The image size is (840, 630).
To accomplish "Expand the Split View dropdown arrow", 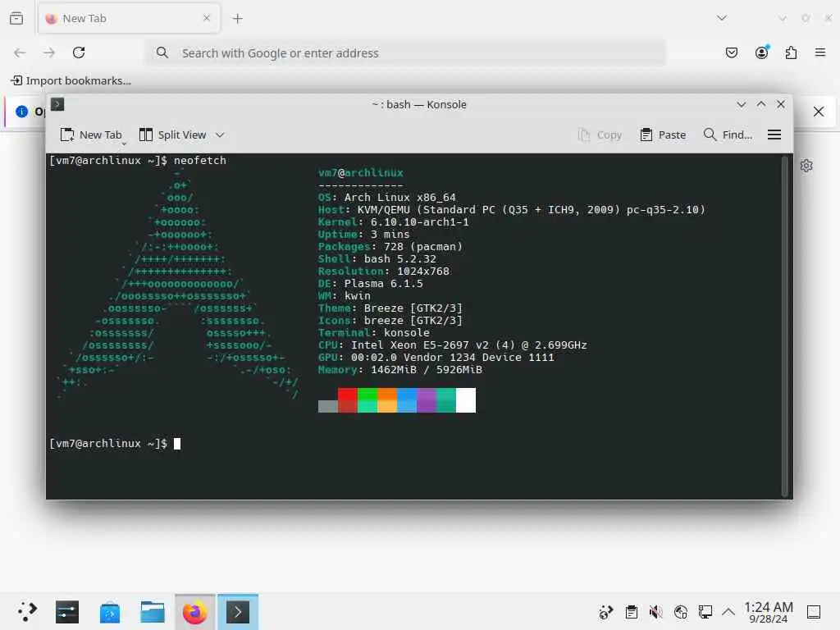I will tap(220, 135).
